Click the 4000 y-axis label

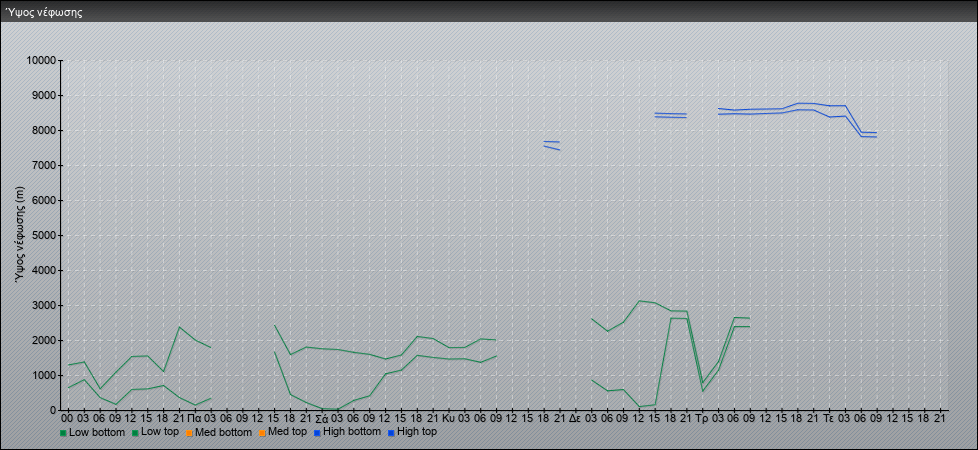(44, 270)
